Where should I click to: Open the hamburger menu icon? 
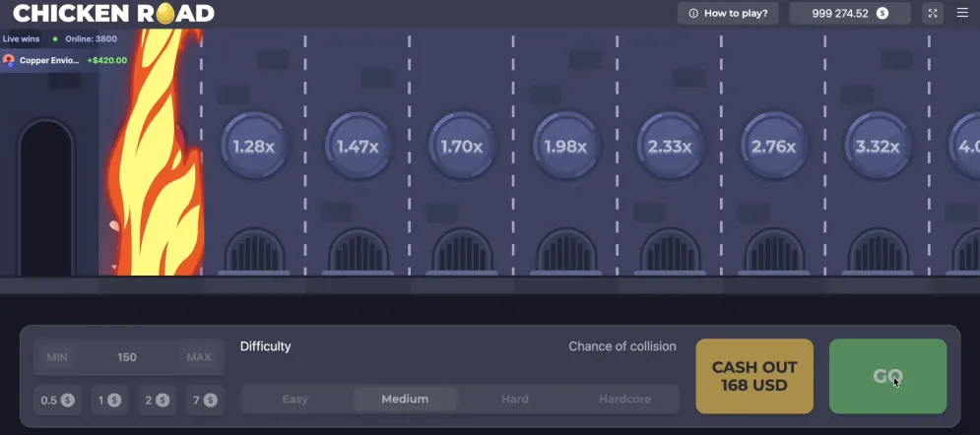click(x=962, y=13)
